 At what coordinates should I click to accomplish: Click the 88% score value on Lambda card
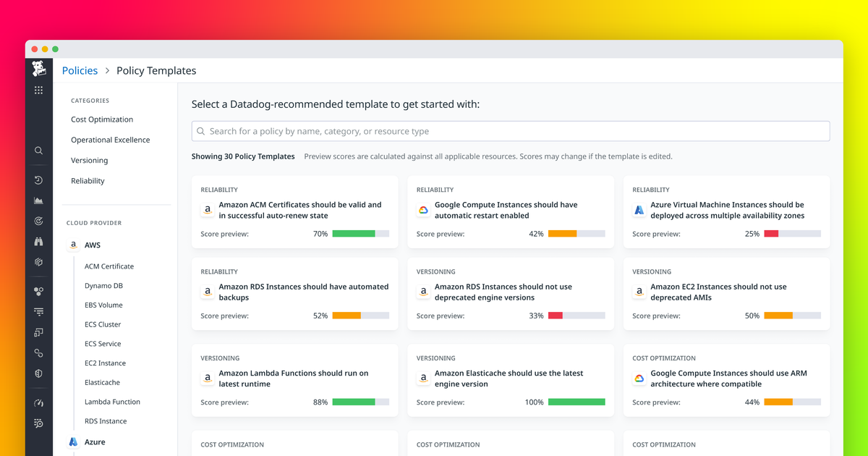320,402
